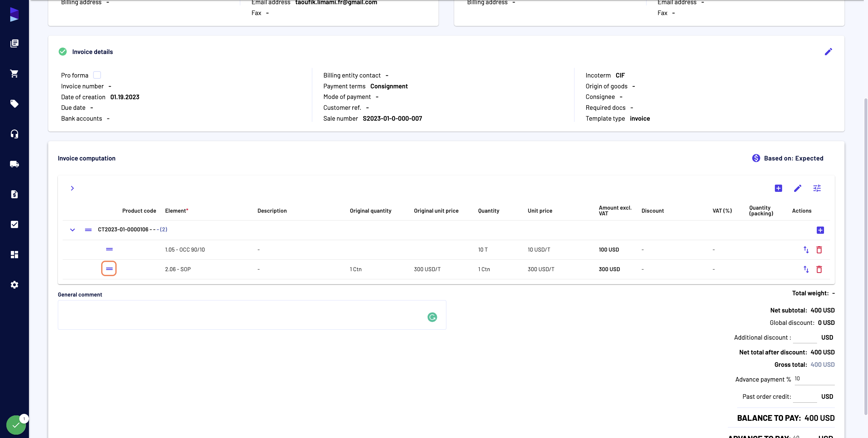The width and height of the screenshot is (868, 438).
Task: Click the Grammarly icon in comment box
Action: coord(432,317)
